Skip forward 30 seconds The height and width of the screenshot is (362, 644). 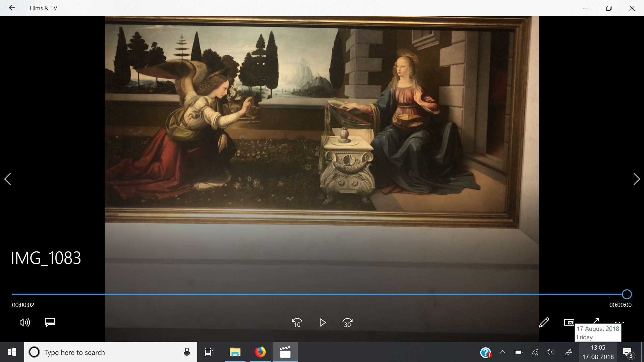[347, 322]
